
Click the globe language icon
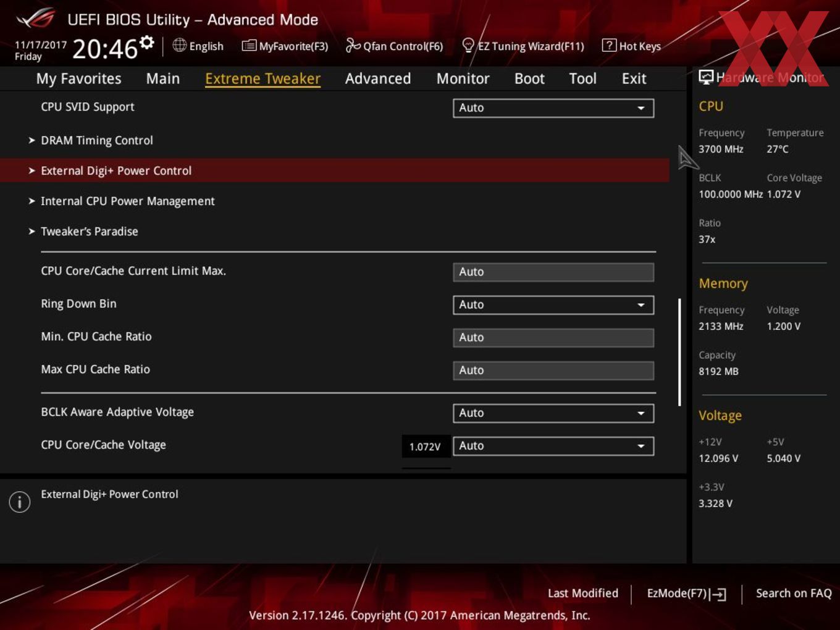[179, 45]
